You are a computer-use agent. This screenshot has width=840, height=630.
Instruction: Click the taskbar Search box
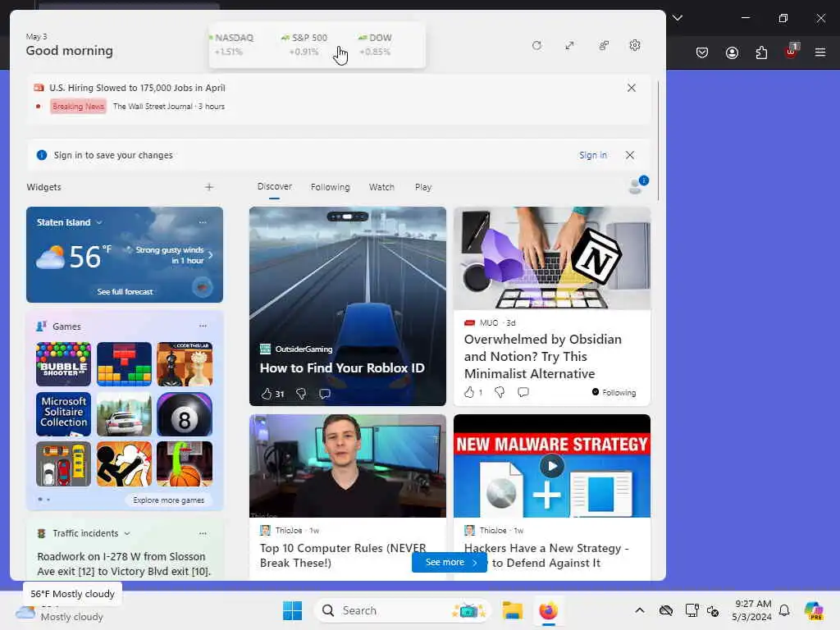pos(402,610)
